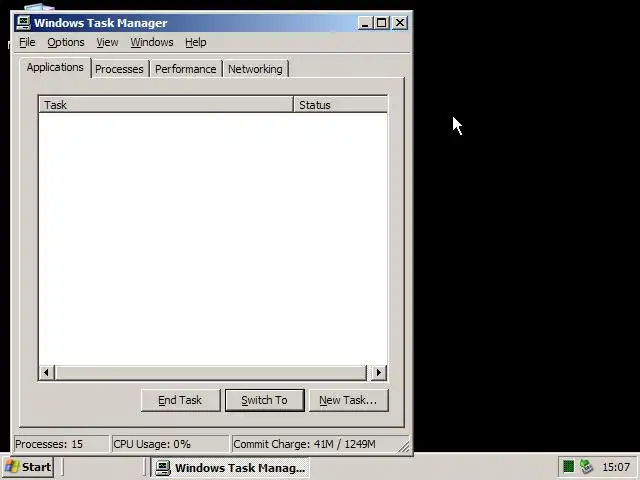Image resolution: width=640 pixels, height=480 pixels.
Task: Open the Help menu
Action: (196, 42)
